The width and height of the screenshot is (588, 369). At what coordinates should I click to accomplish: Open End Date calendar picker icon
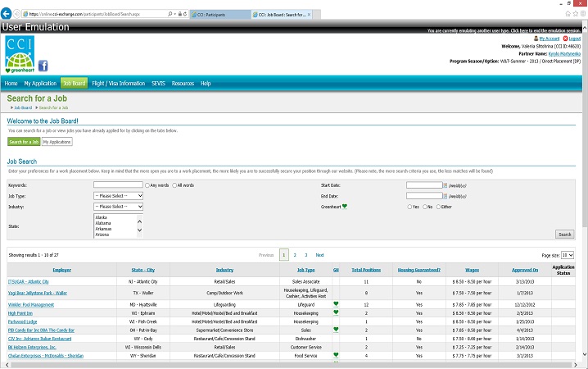[446, 196]
